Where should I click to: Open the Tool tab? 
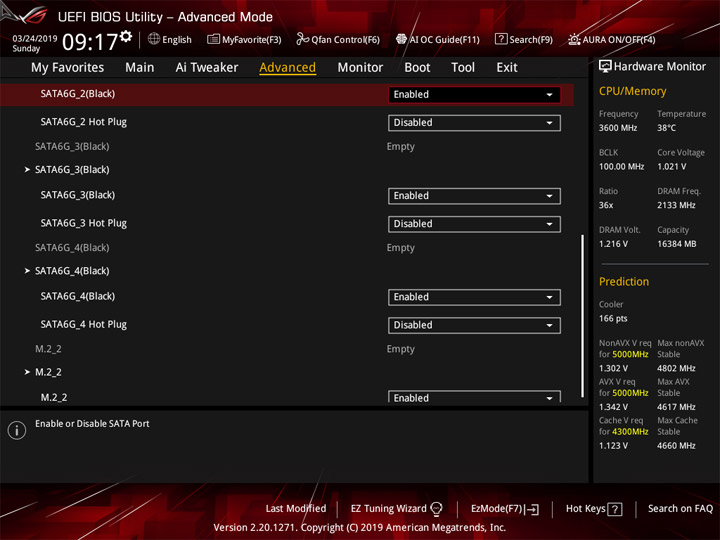463,68
